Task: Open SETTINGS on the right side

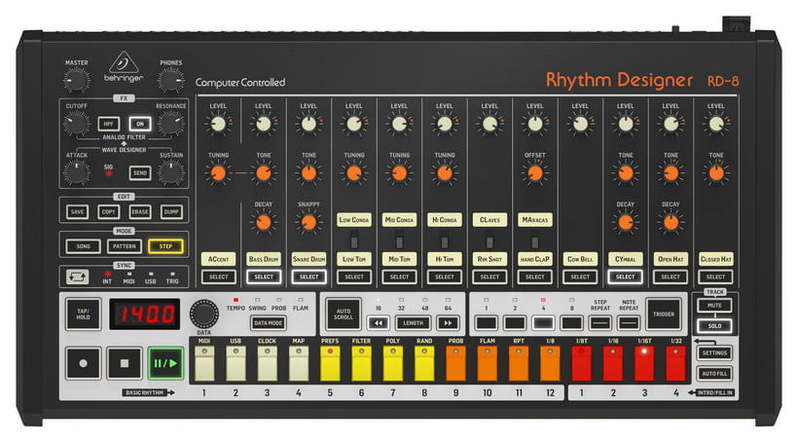Action: pyautogui.click(x=715, y=353)
